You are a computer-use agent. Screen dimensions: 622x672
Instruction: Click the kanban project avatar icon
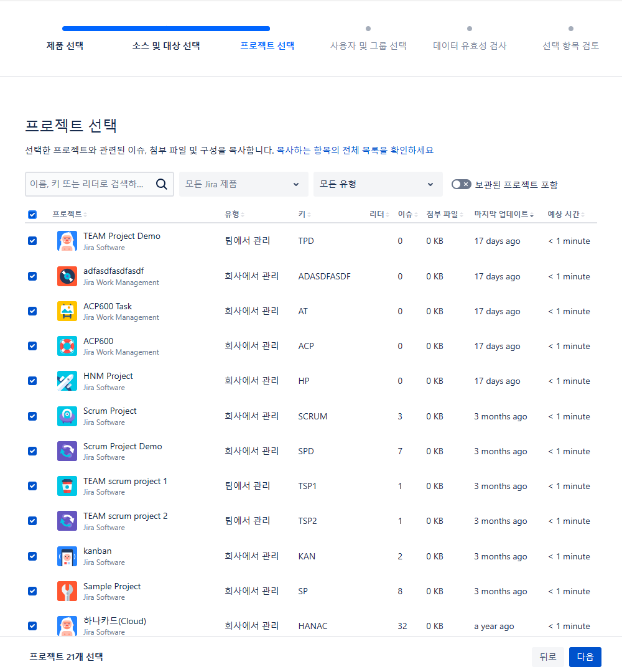67,556
